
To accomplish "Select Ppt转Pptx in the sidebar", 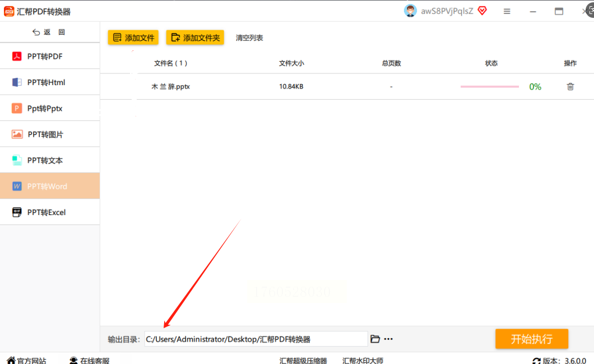I will tap(50, 108).
